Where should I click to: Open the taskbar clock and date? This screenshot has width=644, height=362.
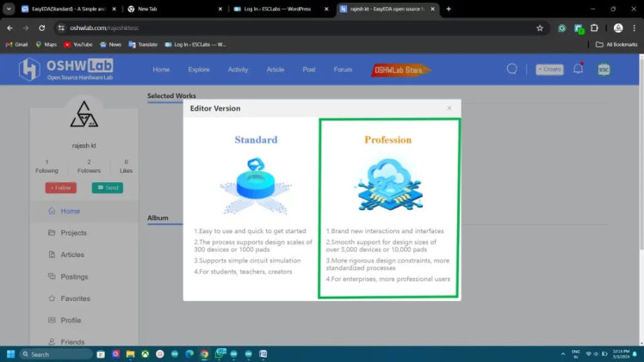tap(621, 353)
